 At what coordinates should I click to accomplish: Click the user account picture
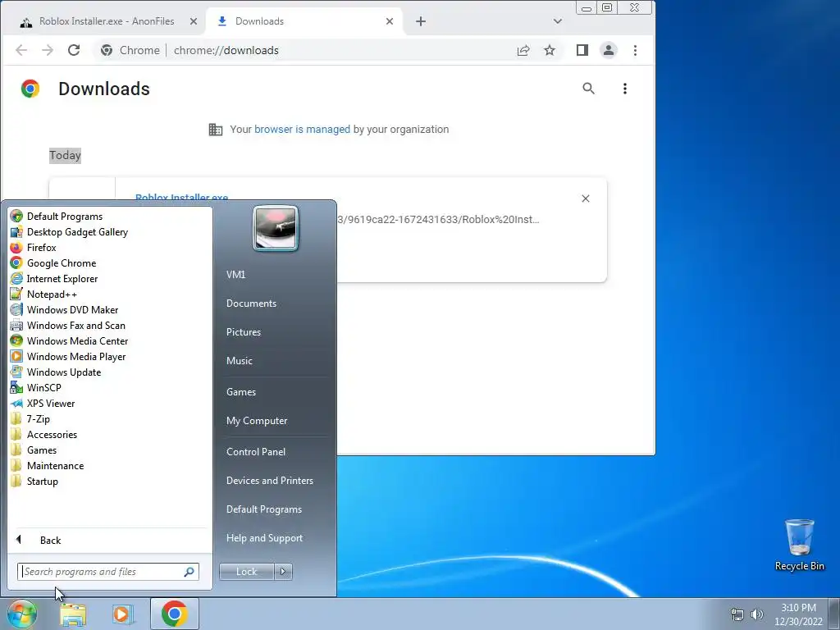pyautogui.click(x=276, y=228)
